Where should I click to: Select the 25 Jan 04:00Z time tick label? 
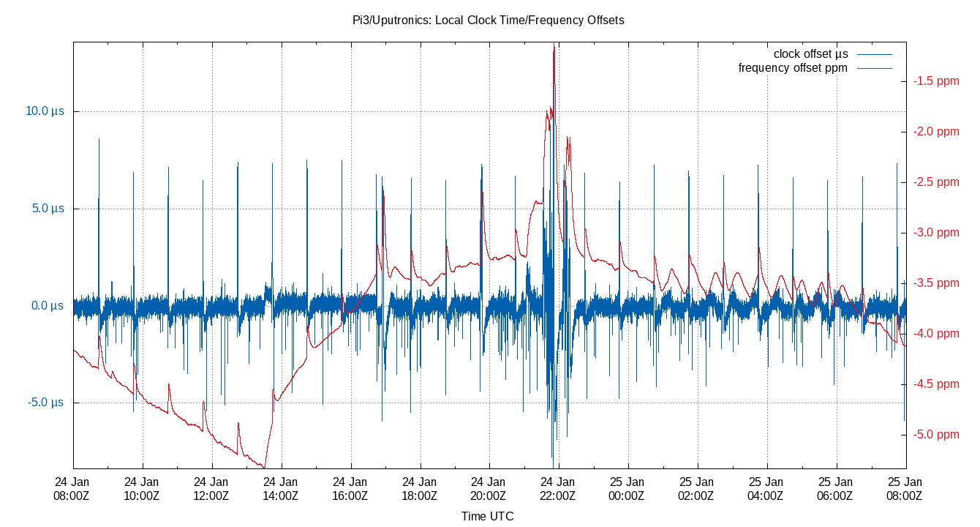click(x=766, y=488)
